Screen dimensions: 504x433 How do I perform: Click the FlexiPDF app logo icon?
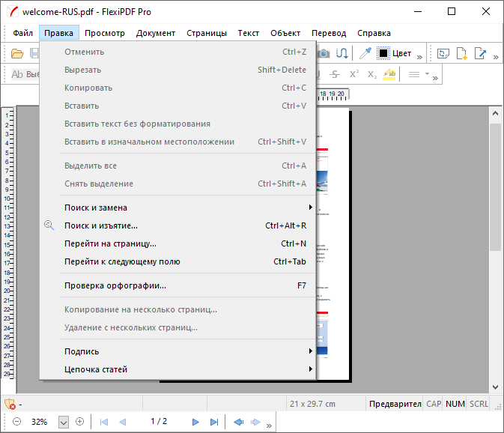tap(13, 11)
